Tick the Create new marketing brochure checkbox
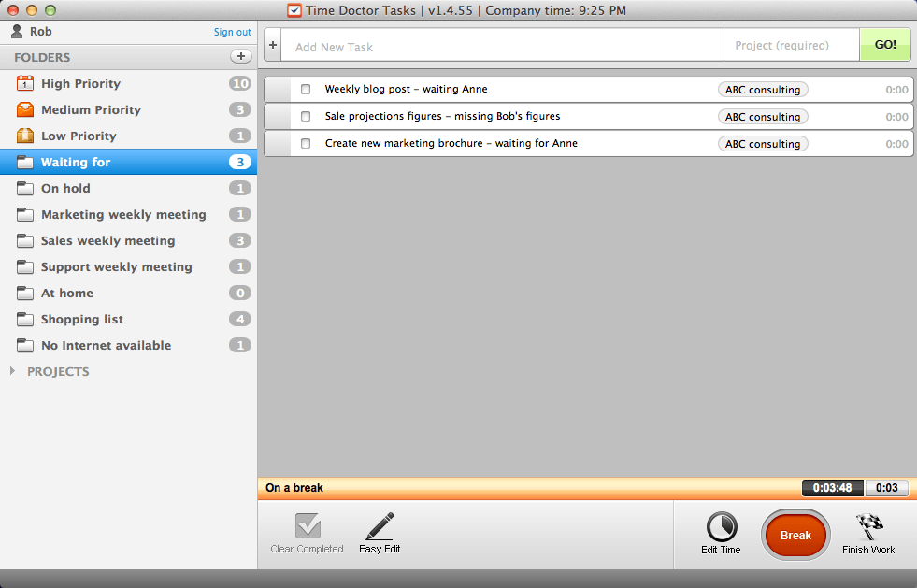This screenshot has width=917, height=588. pos(306,144)
